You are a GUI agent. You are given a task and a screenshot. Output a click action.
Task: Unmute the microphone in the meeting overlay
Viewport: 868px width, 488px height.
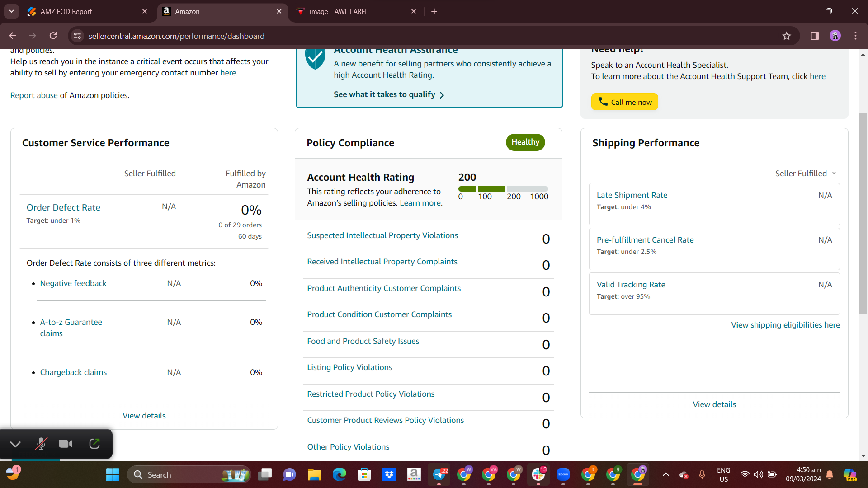(x=41, y=444)
